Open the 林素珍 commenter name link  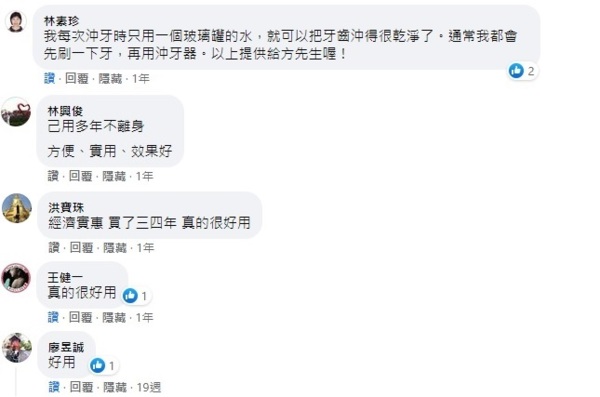pyautogui.click(x=62, y=21)
